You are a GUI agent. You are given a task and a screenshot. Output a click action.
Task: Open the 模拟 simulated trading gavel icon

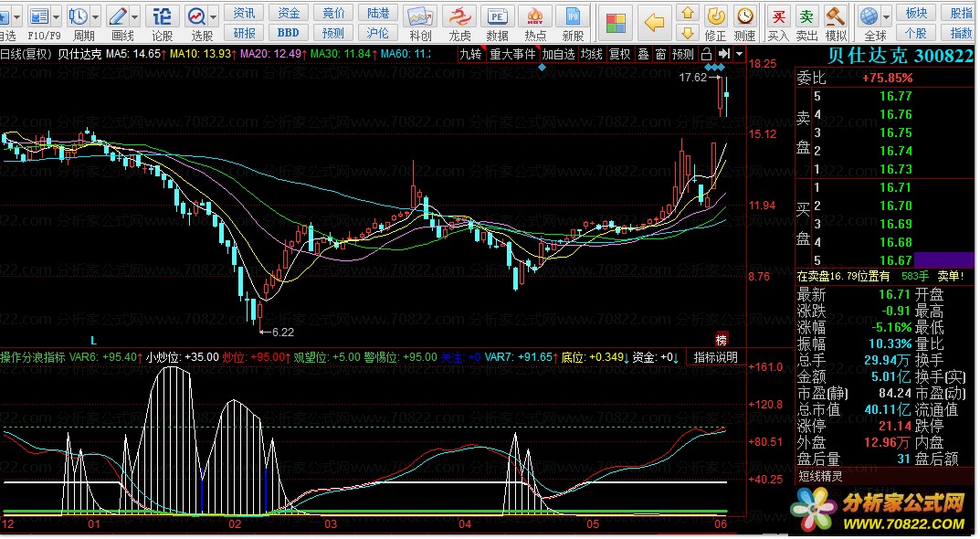click(836, 16)
